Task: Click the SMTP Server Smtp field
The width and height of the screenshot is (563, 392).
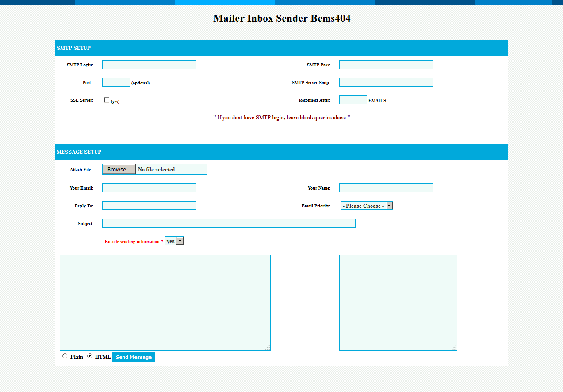Action: pos(386,82)
